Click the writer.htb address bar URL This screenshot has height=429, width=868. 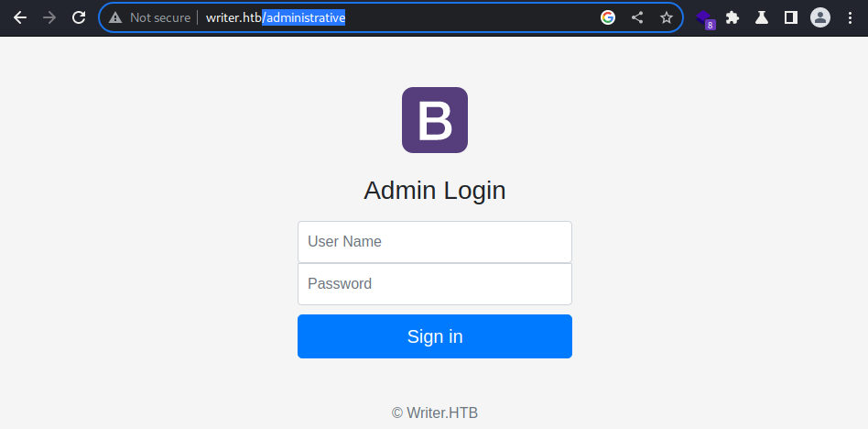pos(276,17)
